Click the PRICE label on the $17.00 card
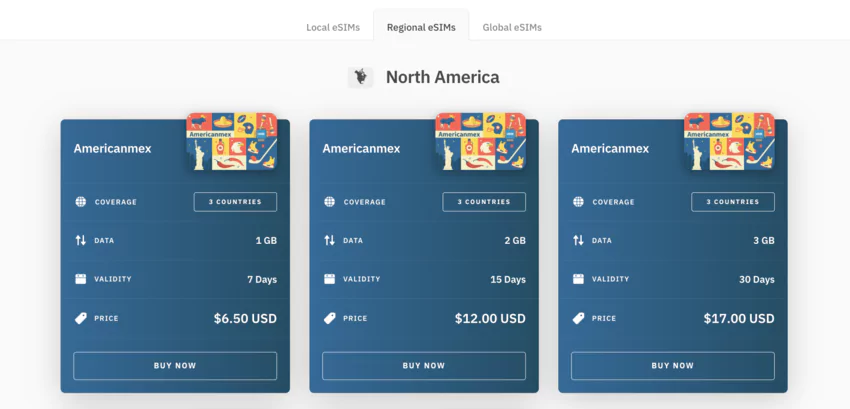 tap(604, 318)
